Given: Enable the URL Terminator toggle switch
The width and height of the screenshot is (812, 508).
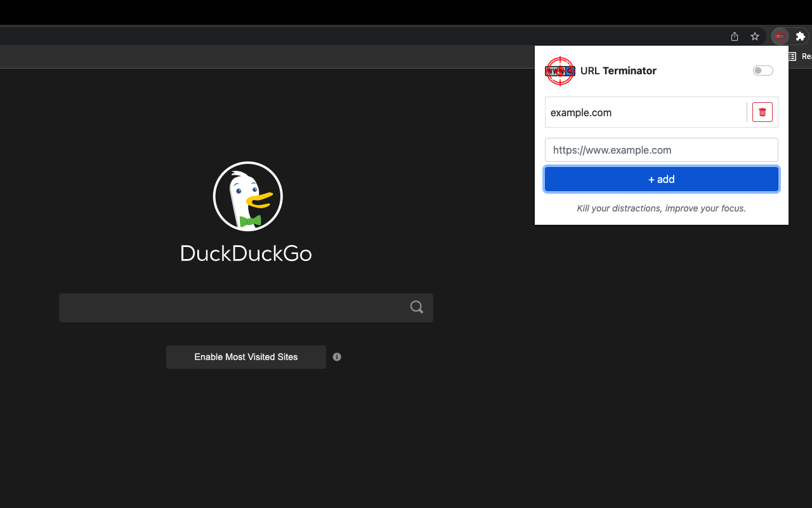Looking at the screenshot, I should coord(763,70).
